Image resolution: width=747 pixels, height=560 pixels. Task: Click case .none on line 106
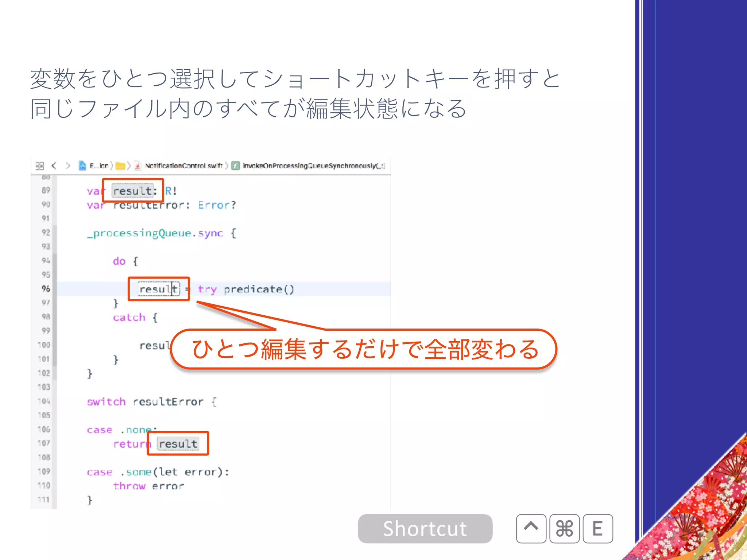point(122,430)
